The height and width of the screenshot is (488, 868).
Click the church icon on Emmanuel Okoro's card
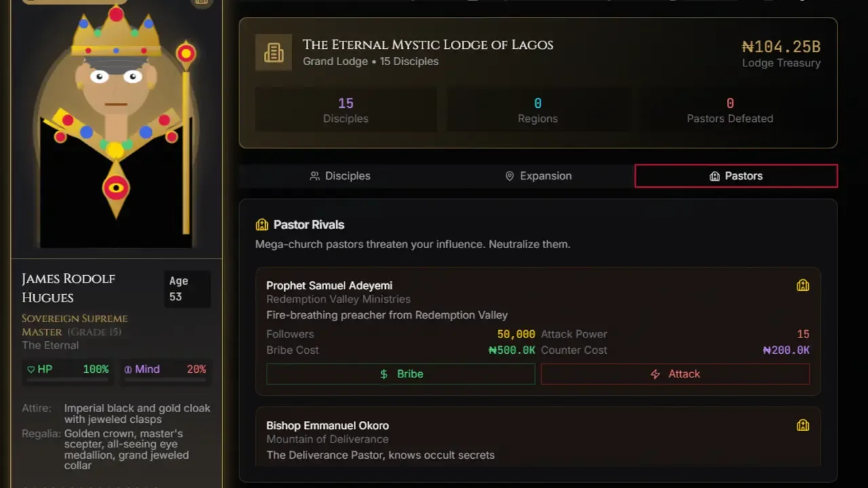coord(803,426)
